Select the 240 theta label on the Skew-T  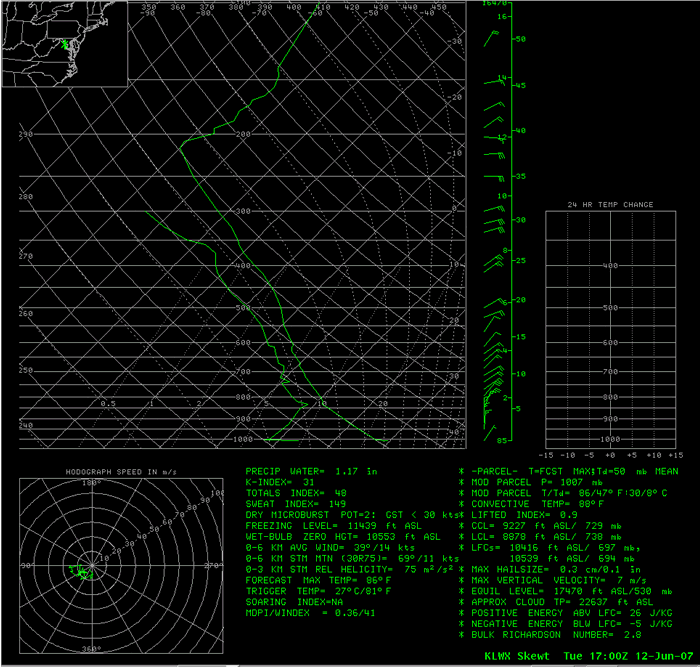(26, 425)
